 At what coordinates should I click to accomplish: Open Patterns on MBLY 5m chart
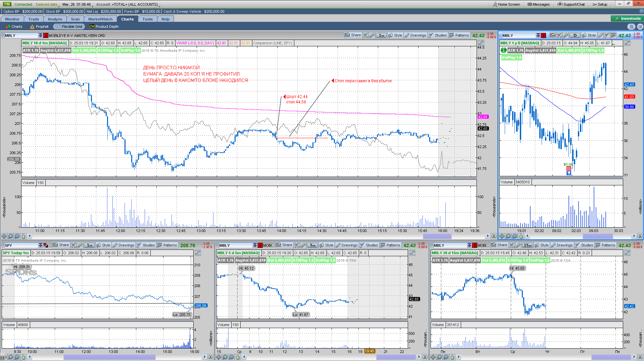[x=390, y=245]
